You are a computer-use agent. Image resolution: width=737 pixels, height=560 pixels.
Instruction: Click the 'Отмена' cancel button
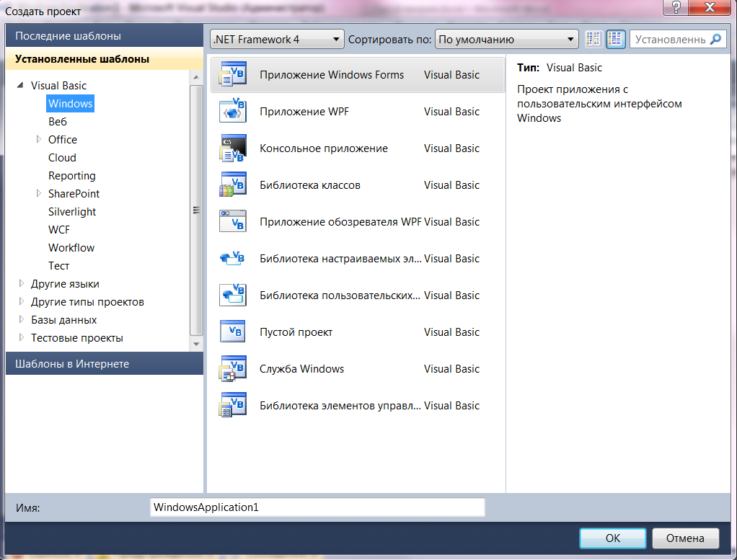pyautogui.click(x=685, y=538)
